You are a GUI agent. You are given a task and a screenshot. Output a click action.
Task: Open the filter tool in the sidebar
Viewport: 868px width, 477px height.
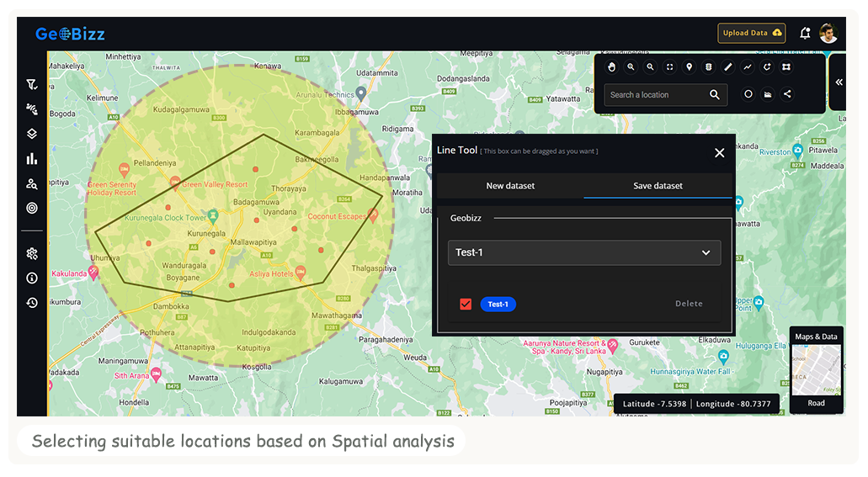click(32, 84)
